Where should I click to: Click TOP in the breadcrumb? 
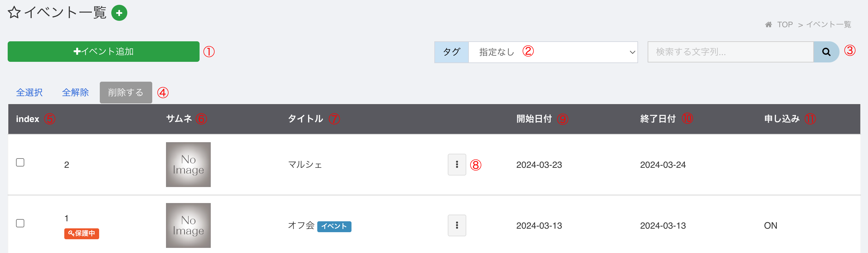pyautogui.click(x=785, y=25)
